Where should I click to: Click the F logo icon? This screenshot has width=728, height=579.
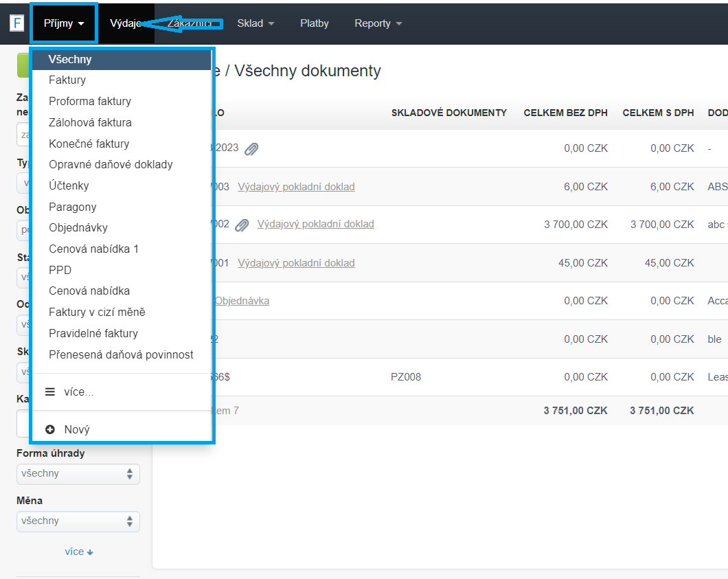(16, 23)
